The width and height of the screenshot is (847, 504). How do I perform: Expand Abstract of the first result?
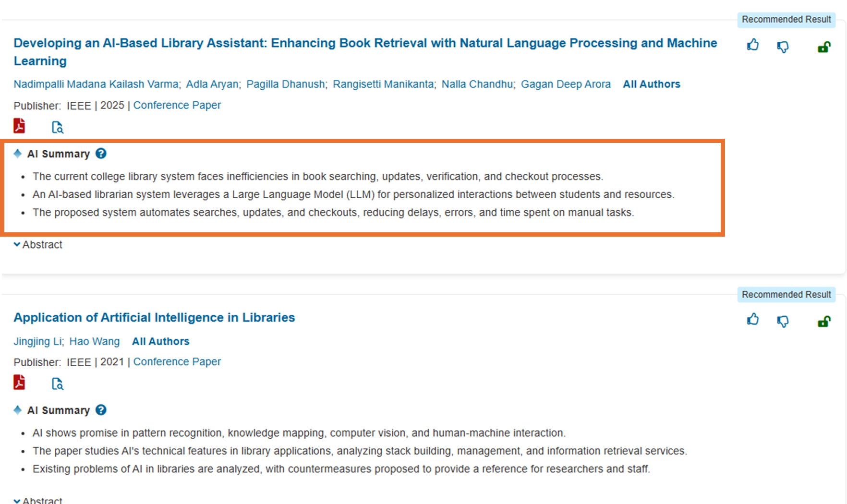pyautogui.click(x=38, y=245)
